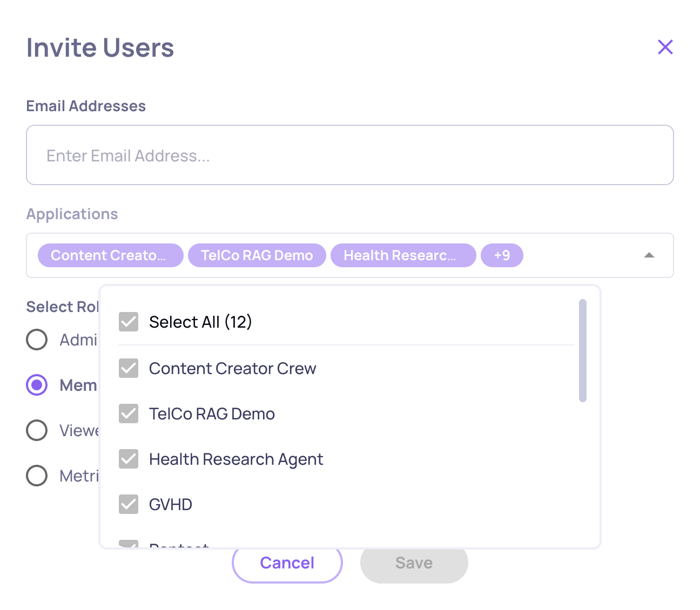Select the Metrics role radio button
The width and height of the screenshot is (700, 610).
[x=37, y=476]
